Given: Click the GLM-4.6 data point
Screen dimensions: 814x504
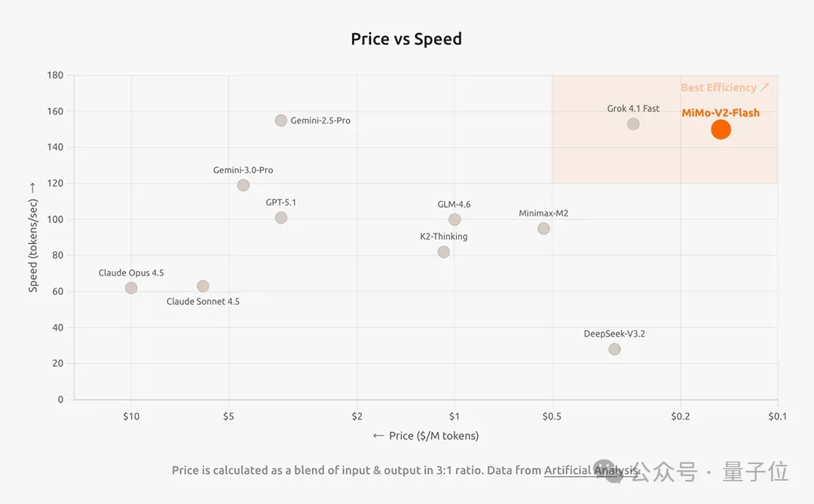Looking at the screenshot, I should tap(454, 219).
